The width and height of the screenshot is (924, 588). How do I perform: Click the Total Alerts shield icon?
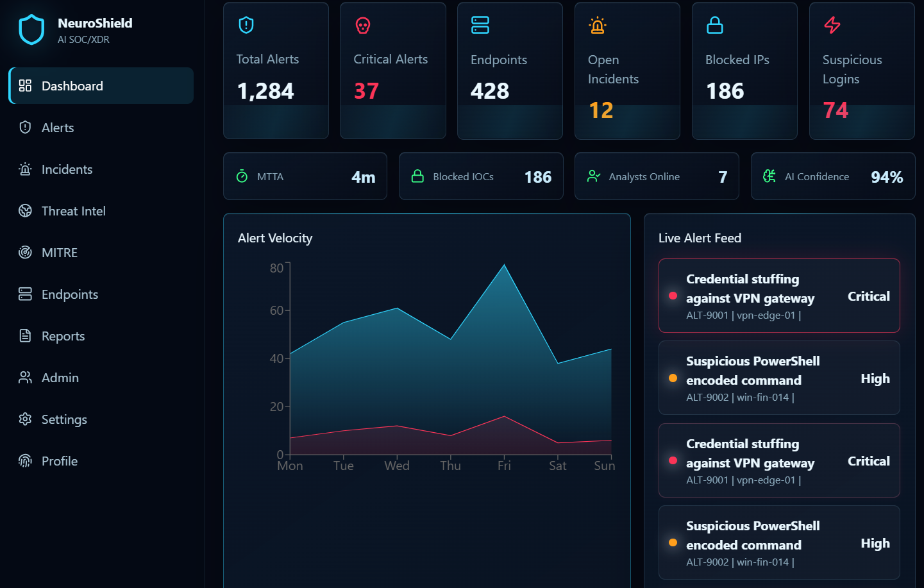pyautogui.click(x=246, y=25)
